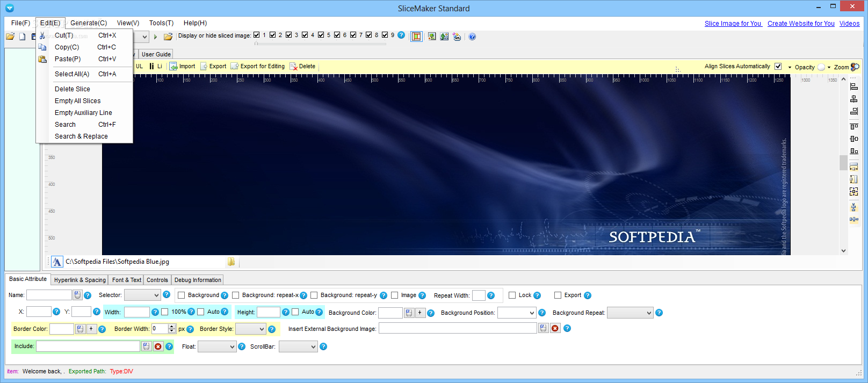Open file using the folder icon in main toolbar
Viewport: 868px width, 383px height.
coord(10,37)
